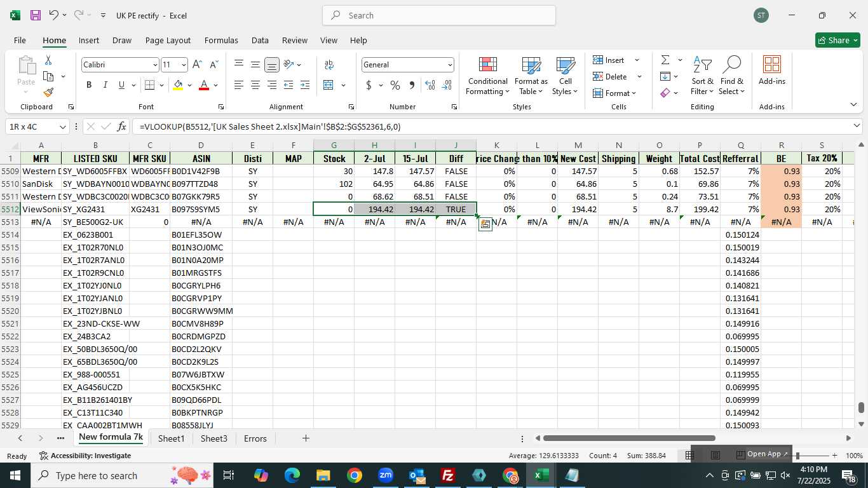Image resolution: width=868 pixels, height=488 pixels.
Task: Open Sort & Filter tool
Action: [702, 75]
